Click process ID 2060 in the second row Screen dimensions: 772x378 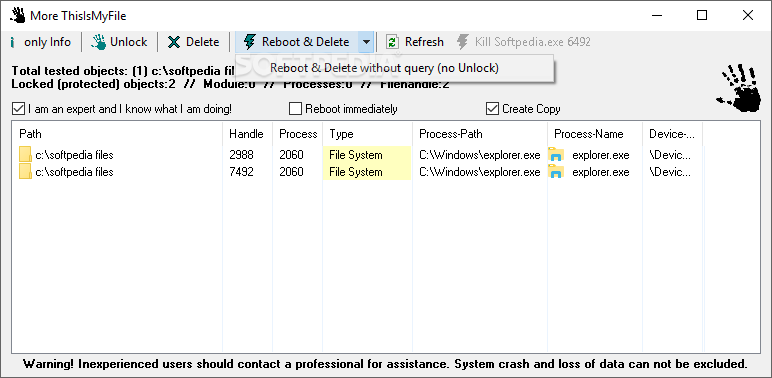[291, 172]
